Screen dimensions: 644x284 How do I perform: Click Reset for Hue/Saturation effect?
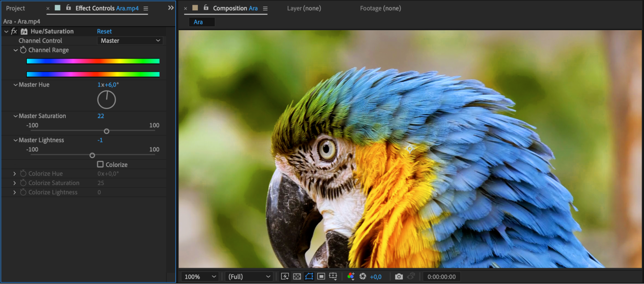point(104,31)
